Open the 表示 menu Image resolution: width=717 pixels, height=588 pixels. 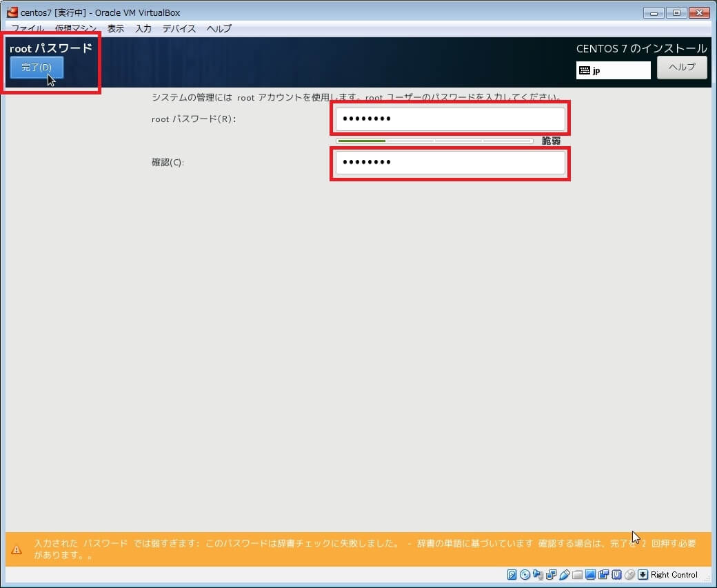116,29
